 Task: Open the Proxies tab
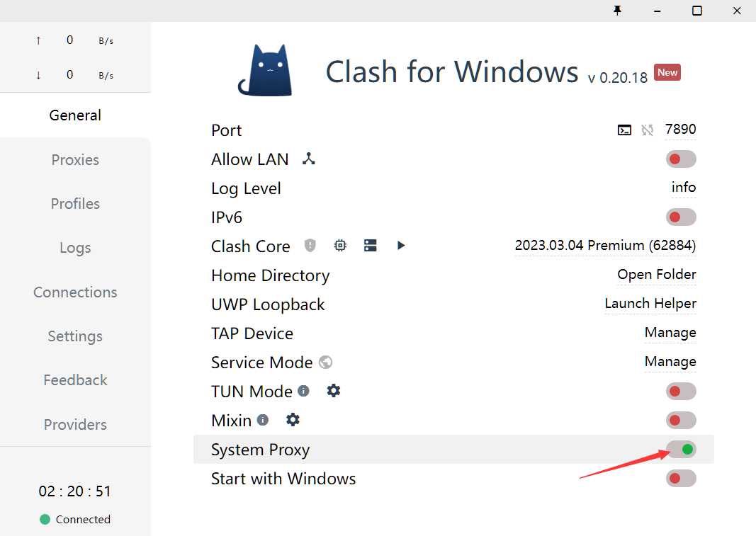pyautogui.click(x=75, y=160)
